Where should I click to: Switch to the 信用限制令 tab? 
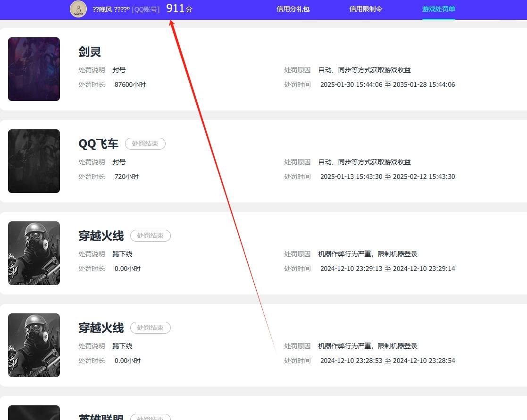[x=366, y=9]
